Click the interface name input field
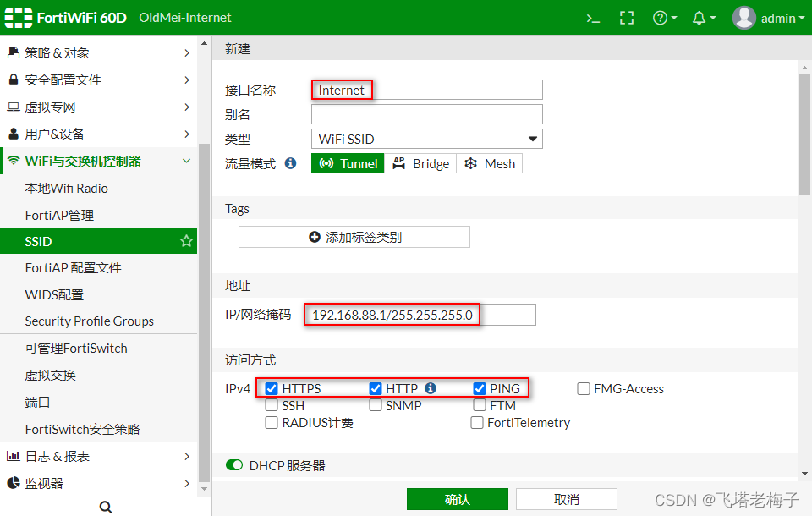This screenshot has width=812, height=516. click(x=426, y=90)
